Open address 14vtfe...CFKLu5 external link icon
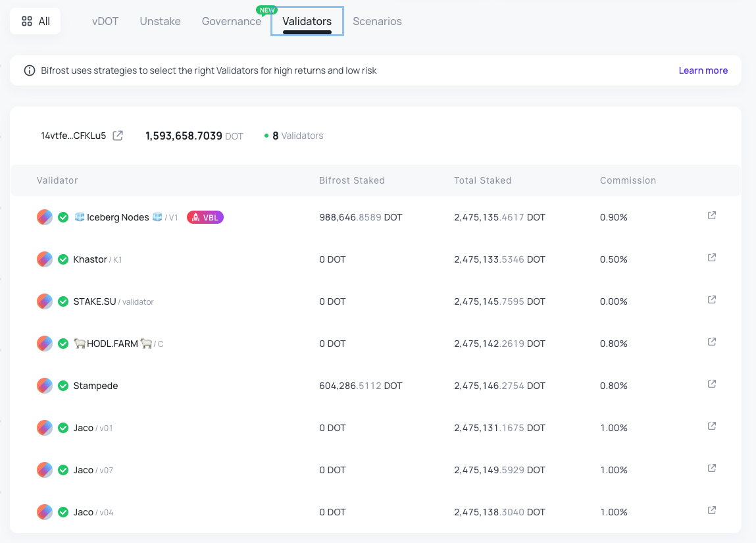This screenshot has height=543, width=756. pyautogui.click(x=118, y=136)
